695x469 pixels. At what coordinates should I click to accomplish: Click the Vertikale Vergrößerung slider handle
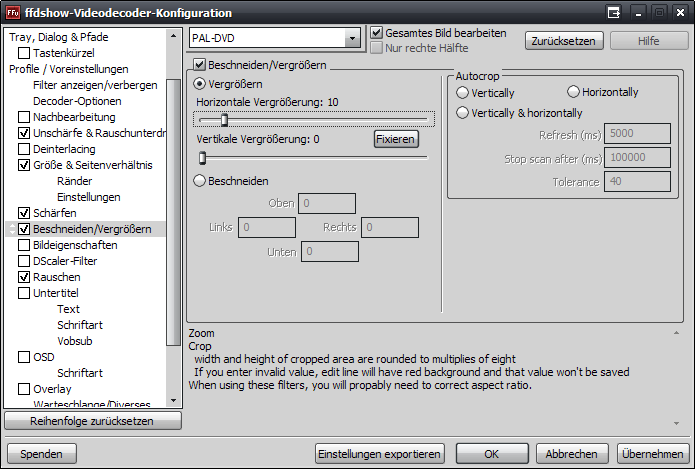click(203, 157)
